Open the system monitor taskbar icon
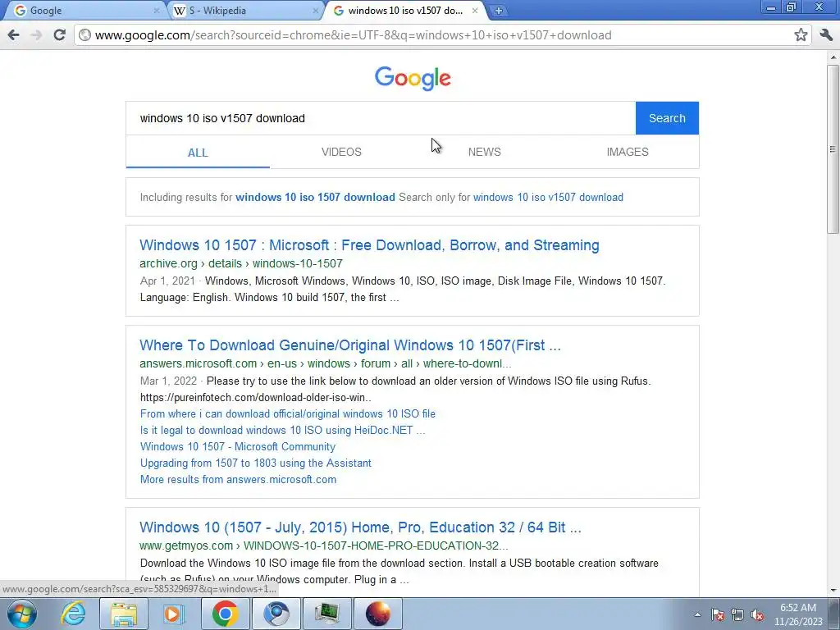This screenshot has width=840, height=630. 326,614
